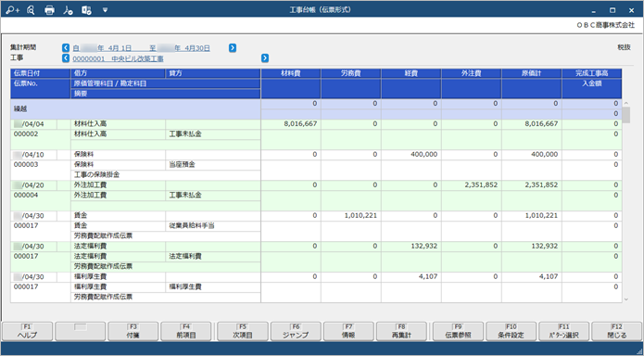Click the vertical scrollbar thumb
644x356 pixels.
click(625, 115)
